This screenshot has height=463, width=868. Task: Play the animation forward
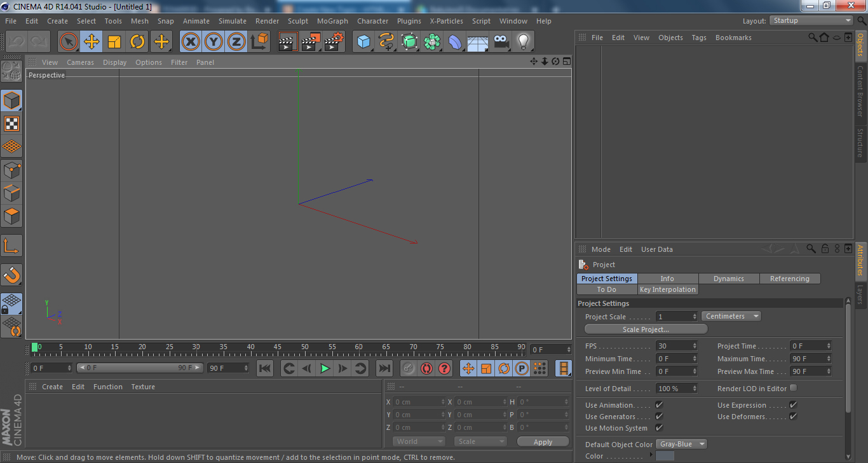tap(325, 368)
